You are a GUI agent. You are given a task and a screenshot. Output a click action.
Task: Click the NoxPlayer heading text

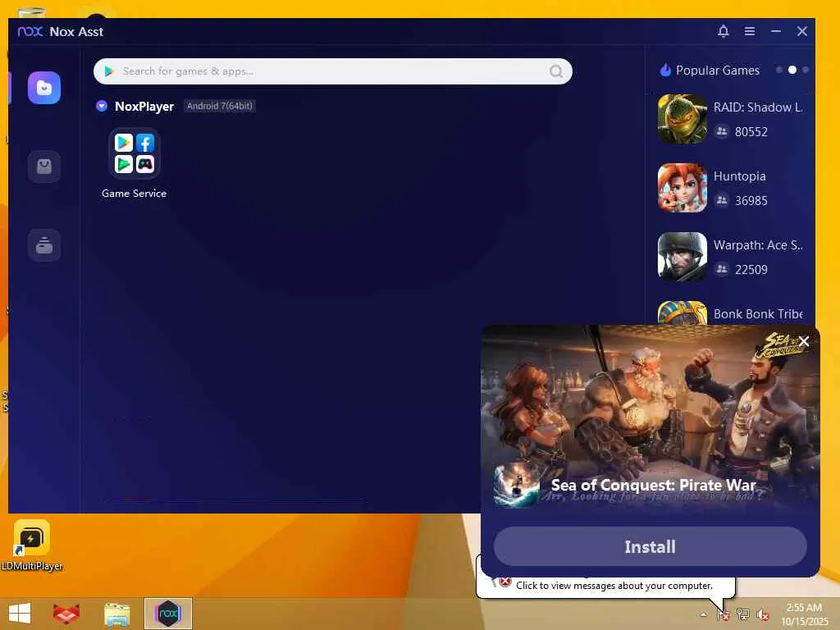(x=144, y=107)
